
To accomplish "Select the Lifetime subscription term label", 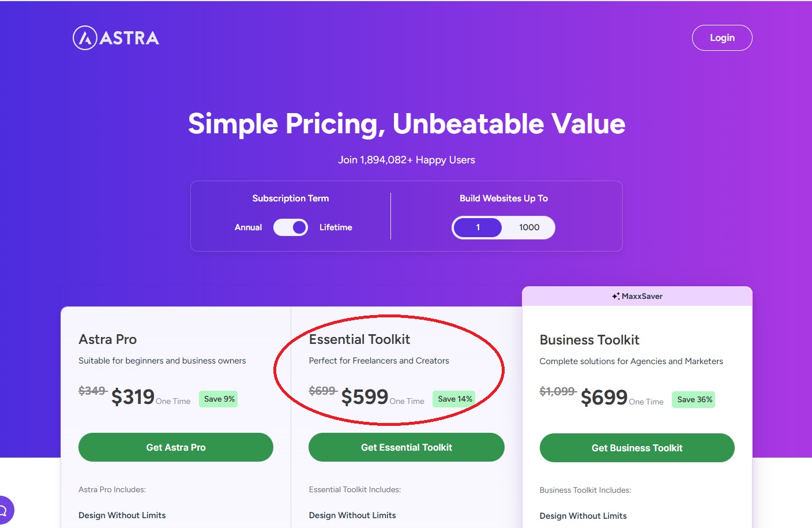I will [336, 227].
